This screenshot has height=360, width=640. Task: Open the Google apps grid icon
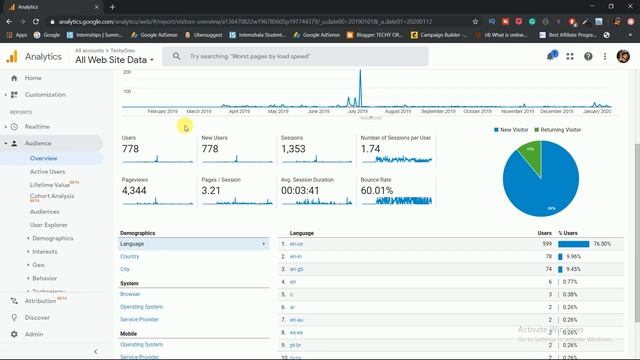click(570, 57)
